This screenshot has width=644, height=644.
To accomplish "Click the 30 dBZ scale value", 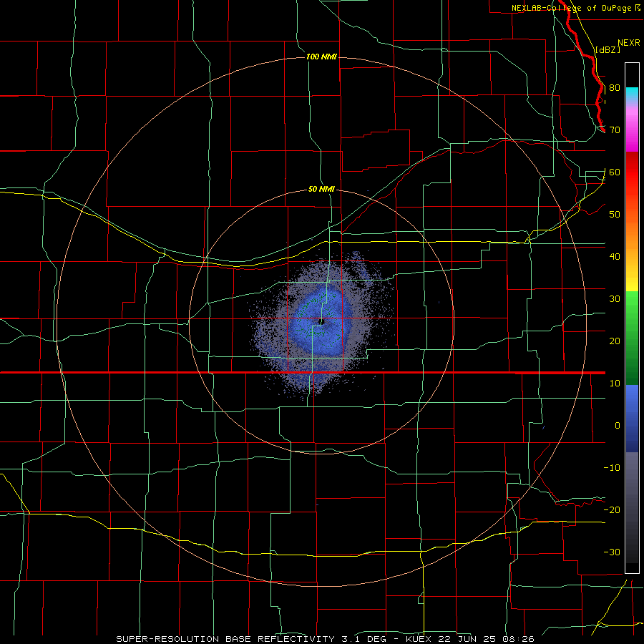I will tap(615, 299).
